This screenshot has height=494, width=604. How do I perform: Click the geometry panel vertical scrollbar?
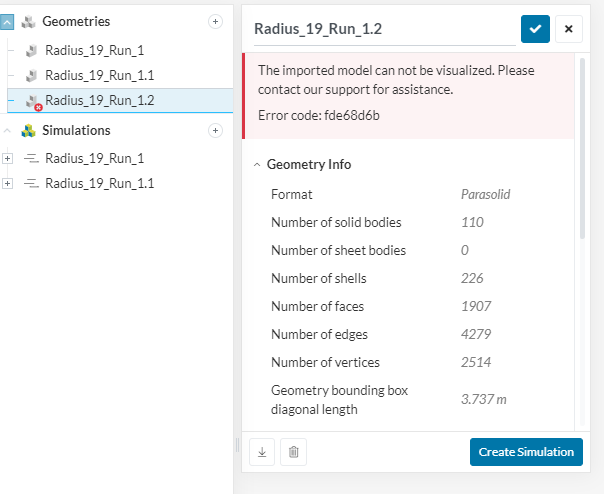(x=582, y=149)
